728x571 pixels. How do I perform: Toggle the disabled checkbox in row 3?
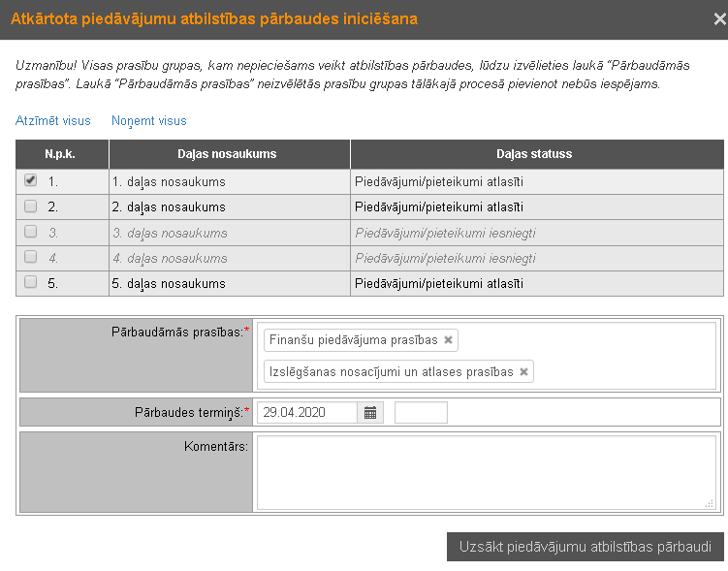pos(31,232)
